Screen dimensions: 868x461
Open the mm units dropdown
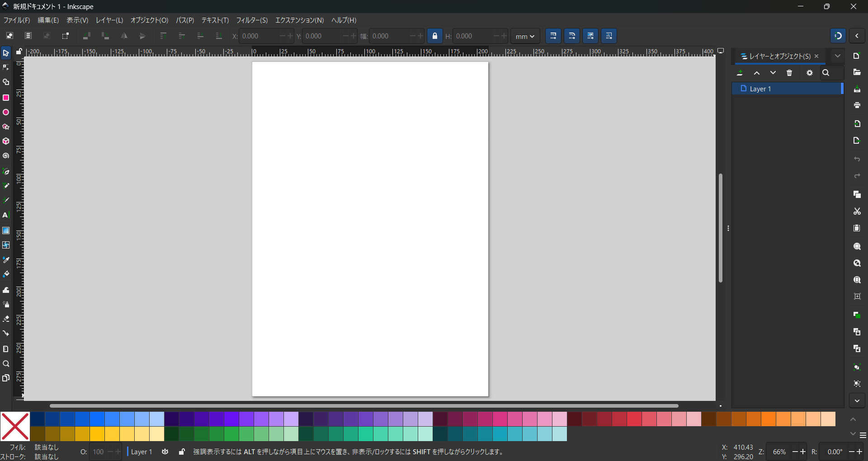(x=525, y=36)
